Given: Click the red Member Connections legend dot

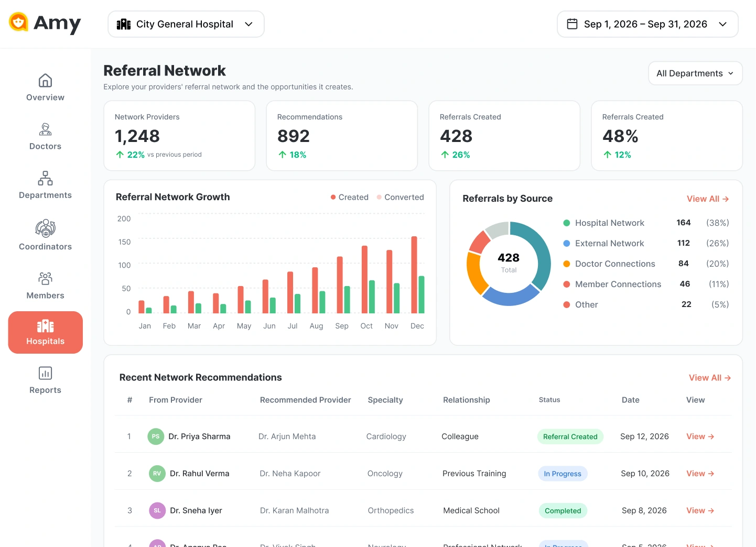Looking at the screenshot, I should coord(566,284).
